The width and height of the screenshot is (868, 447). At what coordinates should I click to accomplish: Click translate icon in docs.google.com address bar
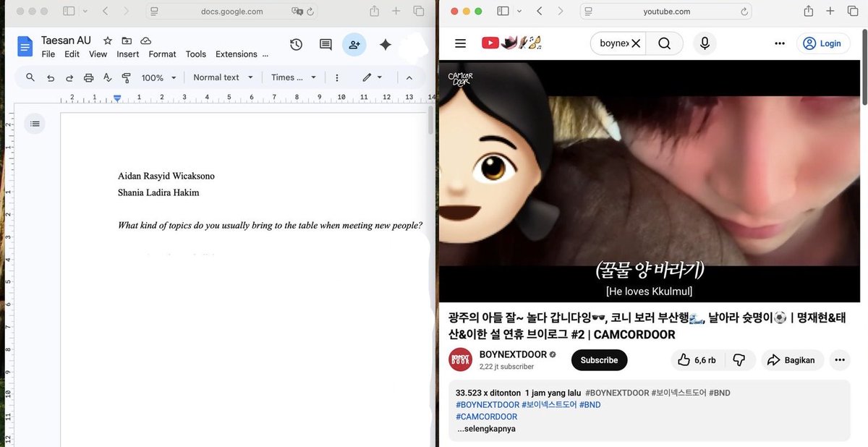coord(297,11)
